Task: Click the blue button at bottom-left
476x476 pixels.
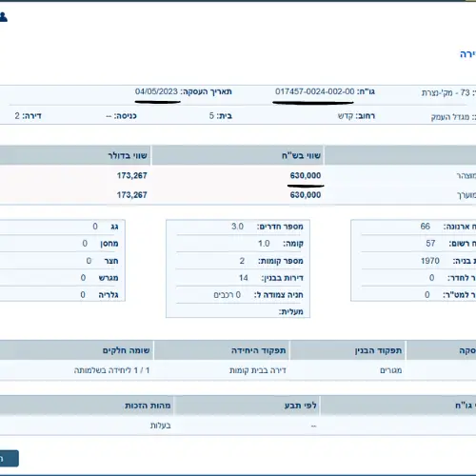Action: (9, 458)
